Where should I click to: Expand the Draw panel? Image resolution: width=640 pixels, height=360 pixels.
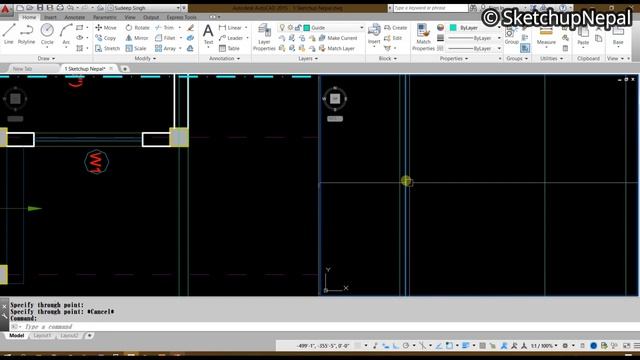pos(46,58)
